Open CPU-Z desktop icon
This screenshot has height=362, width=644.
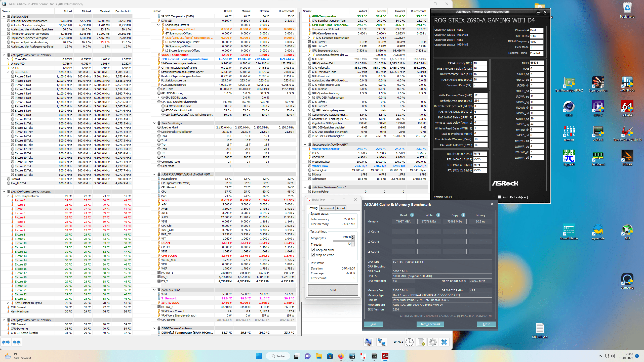[x=598, y=109]
